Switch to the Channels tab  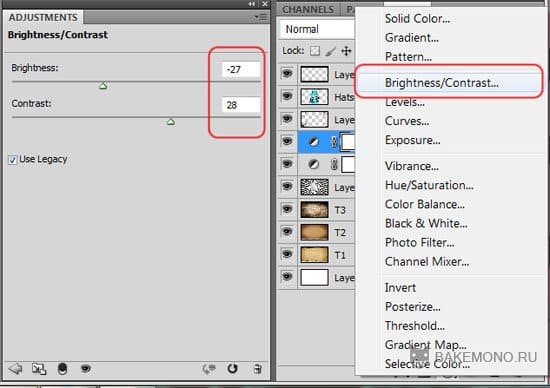pyautogui.click(x=308, y=9)
